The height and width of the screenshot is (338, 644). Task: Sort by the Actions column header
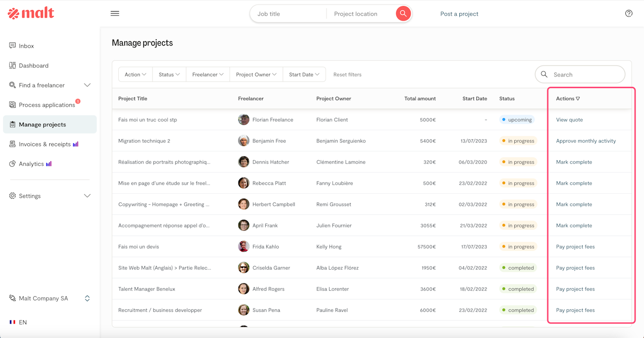pos(568,99)
